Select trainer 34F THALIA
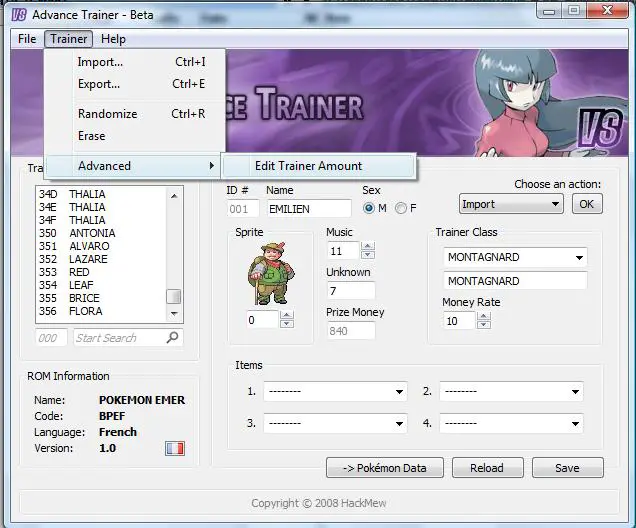Screen dimensions: 636x528 click(x=101, y=220)
